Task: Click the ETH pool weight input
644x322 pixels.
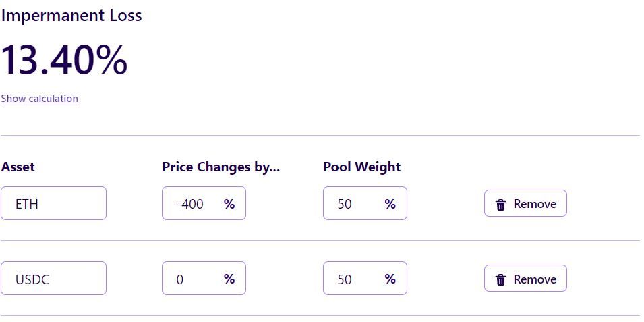Action: [x=351, y=204]
